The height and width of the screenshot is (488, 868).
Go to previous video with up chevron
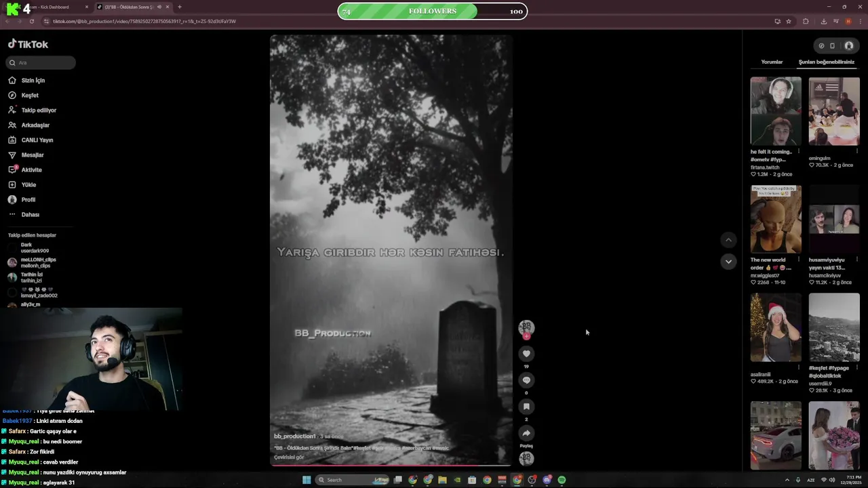[x=728, y=240]
